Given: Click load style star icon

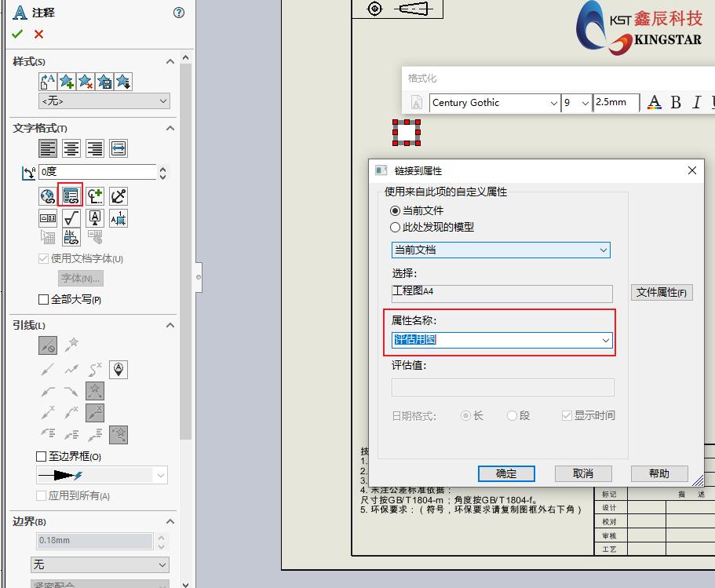Looking at the screenshot, I should click(x=123, y=82).
